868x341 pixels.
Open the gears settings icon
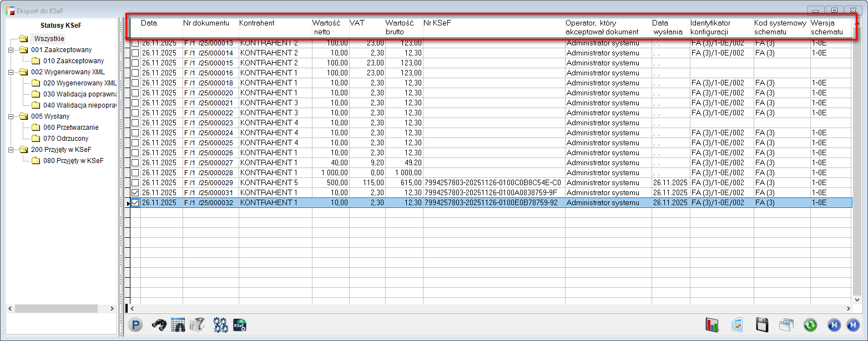(220, 325)
